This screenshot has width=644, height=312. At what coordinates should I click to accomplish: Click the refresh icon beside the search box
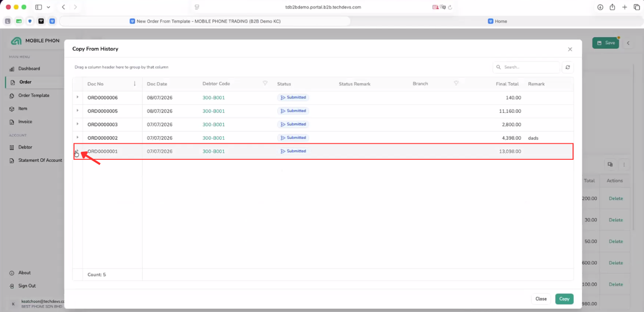pos(568,67)
